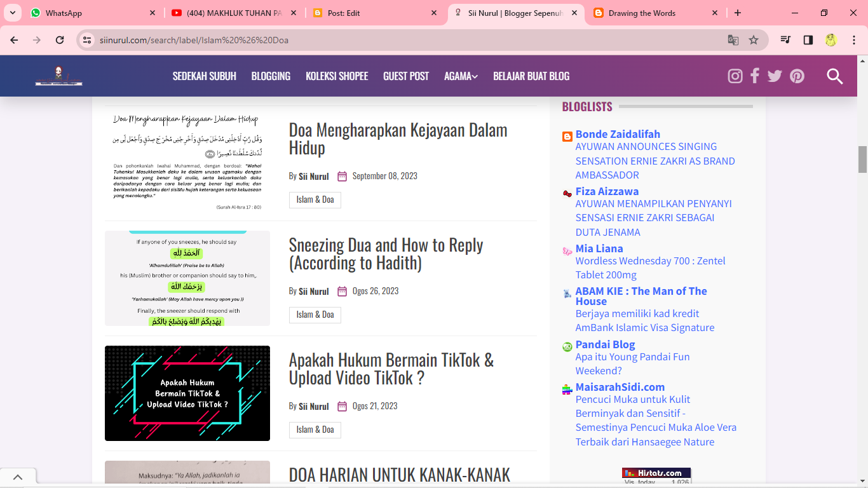Open KOLEKSI SHOPEE menu item
Screen dimensions: 868x488
click(x=337, y=76)
